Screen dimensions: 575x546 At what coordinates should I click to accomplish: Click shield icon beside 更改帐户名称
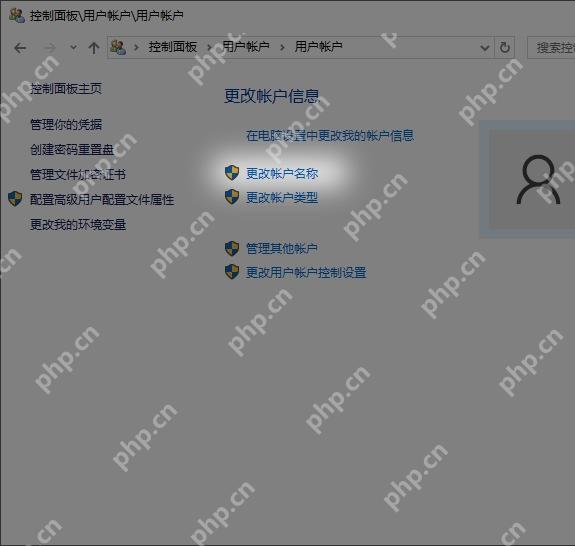tap(232, 173)
